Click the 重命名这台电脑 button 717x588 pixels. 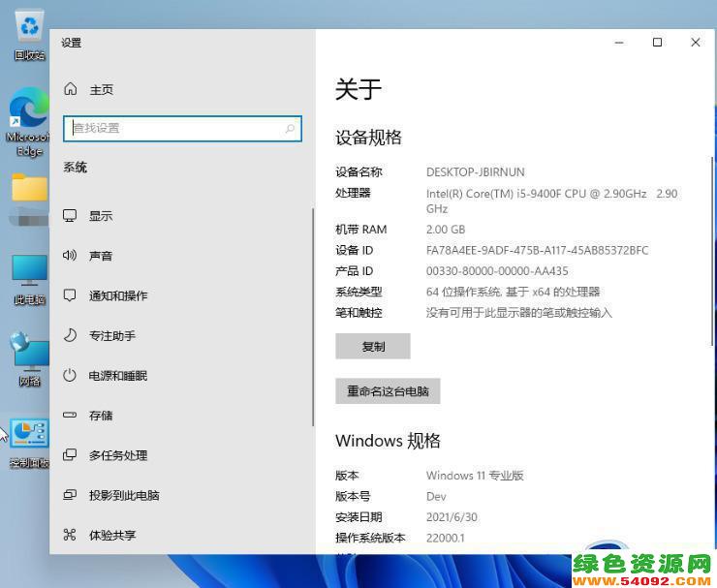(x=388, y=391)
